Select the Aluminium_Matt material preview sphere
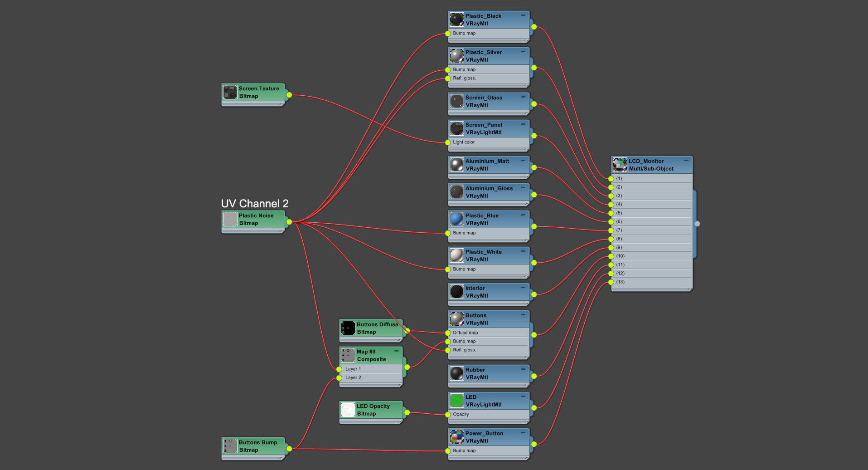This screenshot has width=868, height=470. click(456, 165)
